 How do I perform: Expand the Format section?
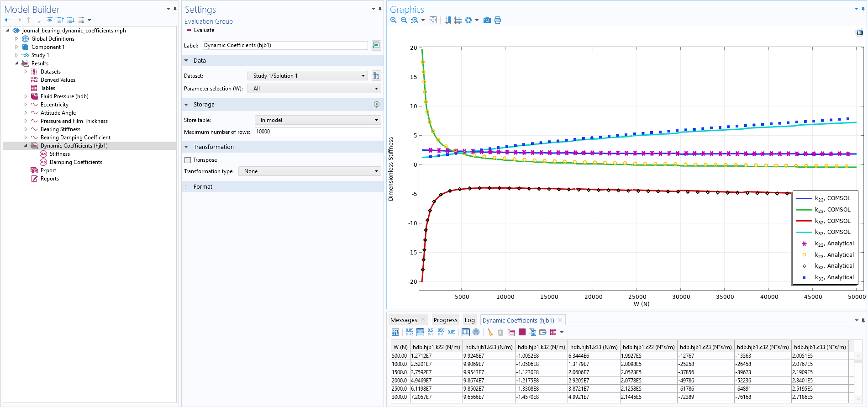coord(203,187)
